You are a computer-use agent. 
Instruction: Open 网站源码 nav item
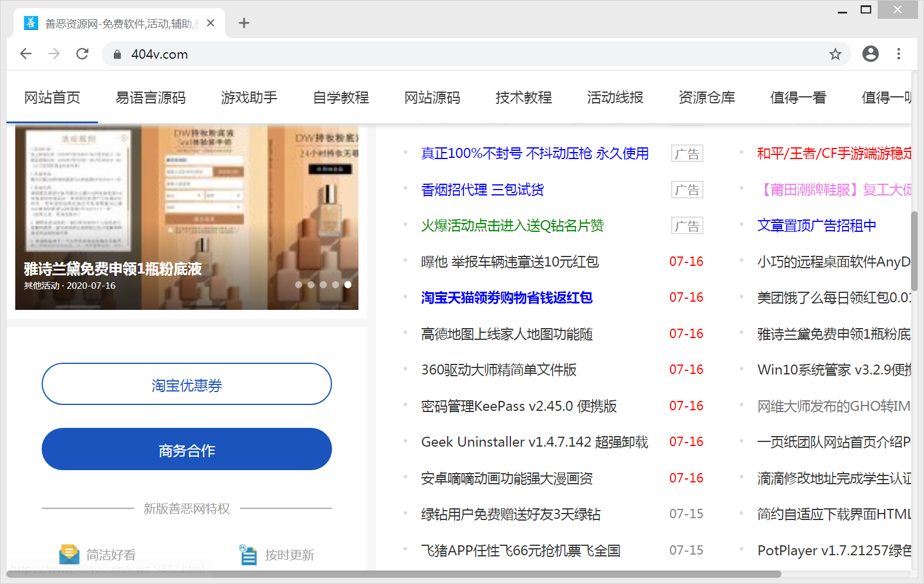point(432,97)
